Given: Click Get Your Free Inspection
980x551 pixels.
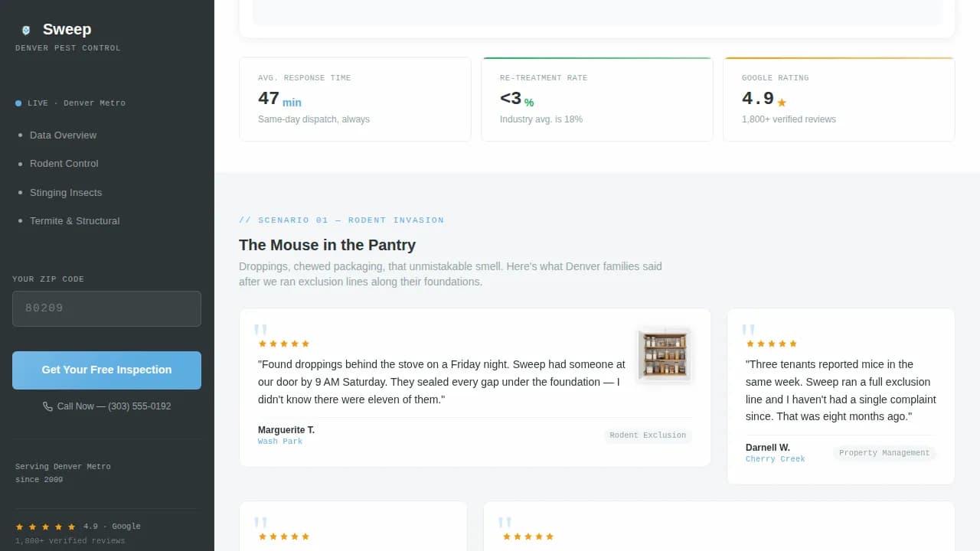Looking at the screenshot, I should pos(106,370).
